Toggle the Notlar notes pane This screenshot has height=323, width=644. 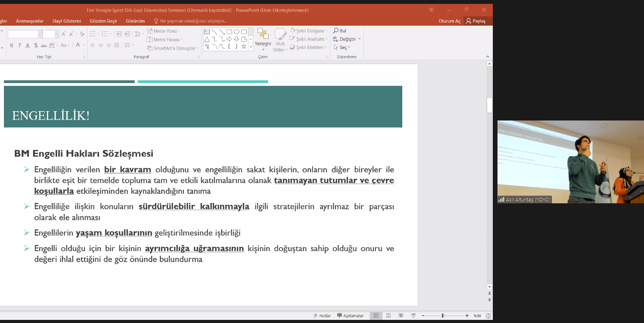(322, 316)
